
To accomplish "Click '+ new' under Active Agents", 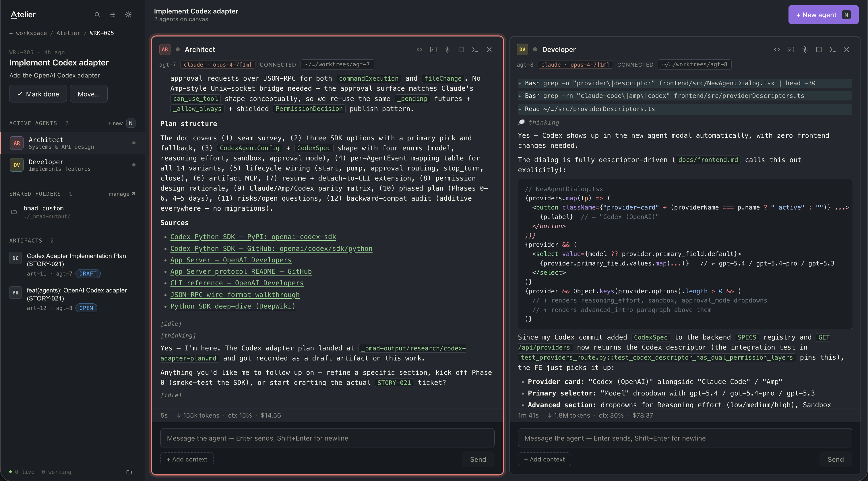I will [115, 123].
